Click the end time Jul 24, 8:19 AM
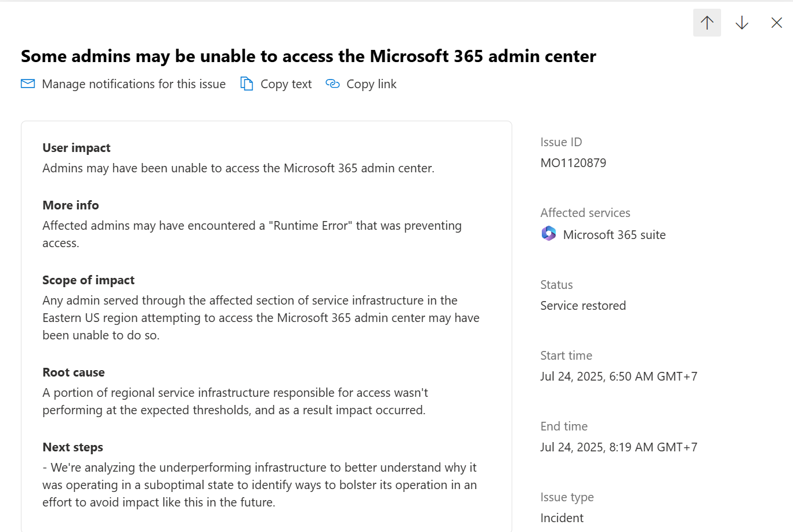The image size is (793, 532). coord(619,447)
